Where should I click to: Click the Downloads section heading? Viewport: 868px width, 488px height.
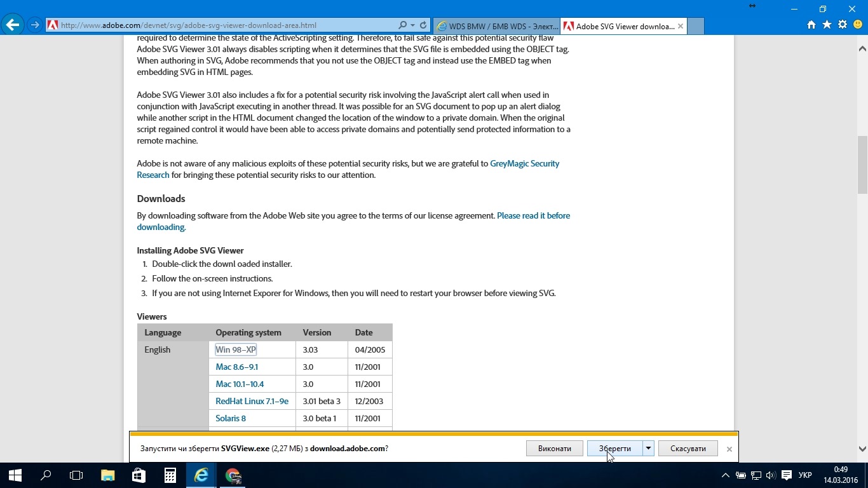[161, 198]
